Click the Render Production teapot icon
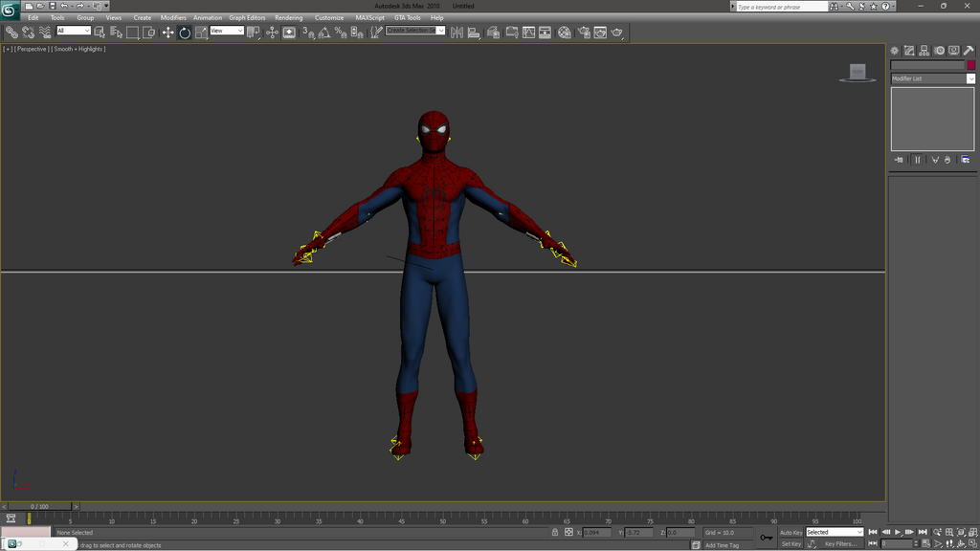Viewport: 980px width, 551px height. click(617, 33)
